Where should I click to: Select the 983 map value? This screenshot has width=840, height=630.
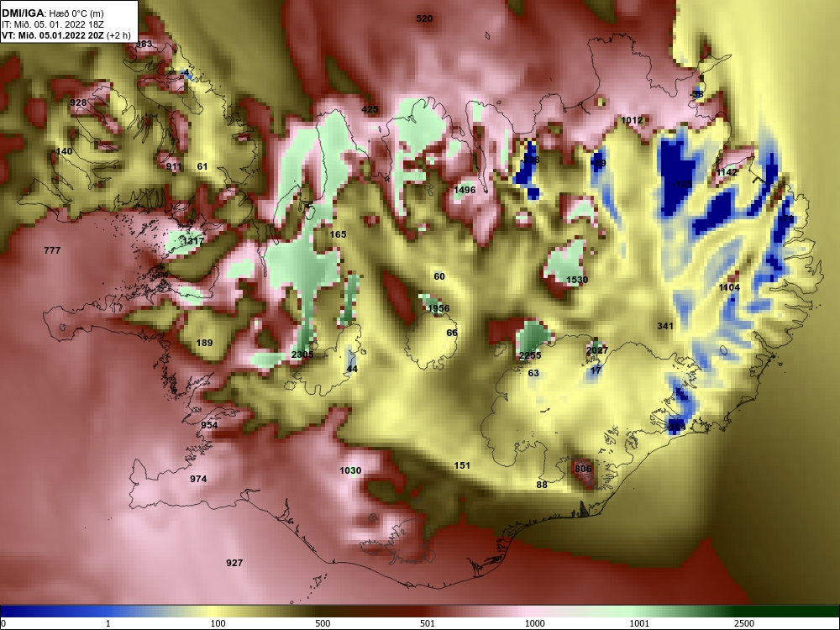pyautogui.click(x=144, y=44)
